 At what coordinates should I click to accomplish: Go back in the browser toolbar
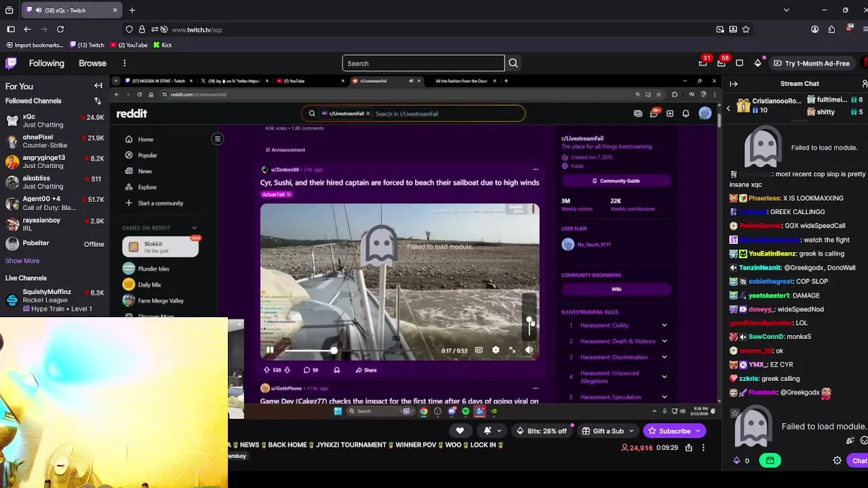(27, 29)
